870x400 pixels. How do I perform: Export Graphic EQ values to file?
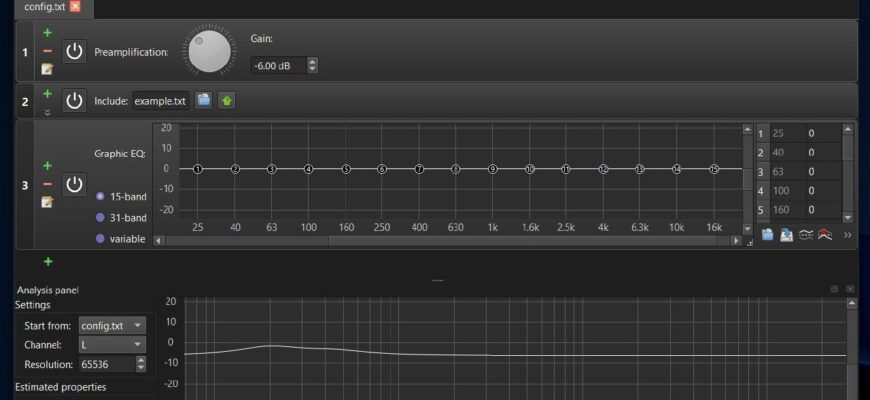click(786, 235)
